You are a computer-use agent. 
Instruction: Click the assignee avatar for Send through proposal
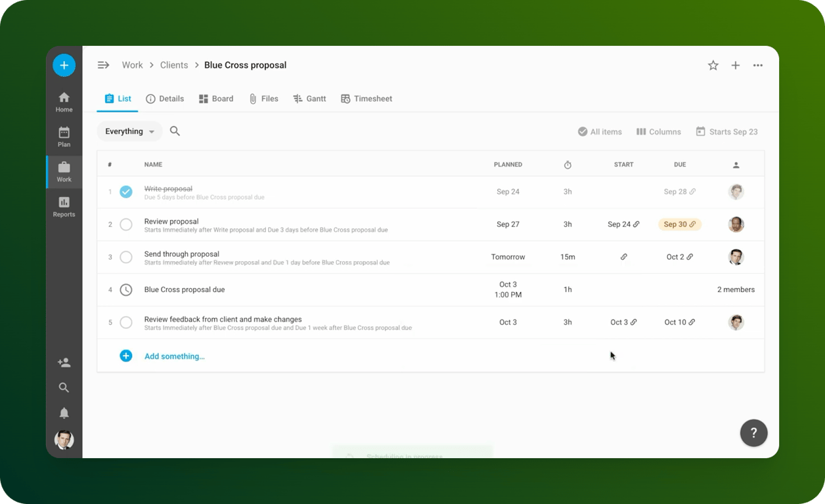point(736,257)
